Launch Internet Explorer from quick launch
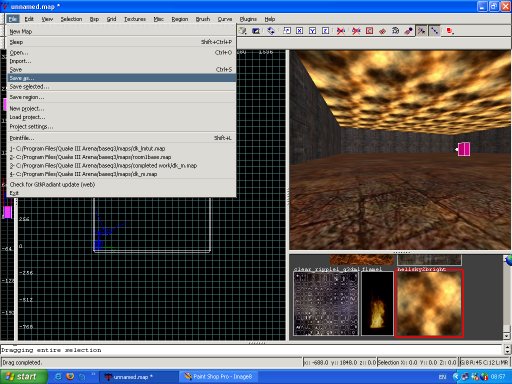512x384 pixels. pos(58,377)
